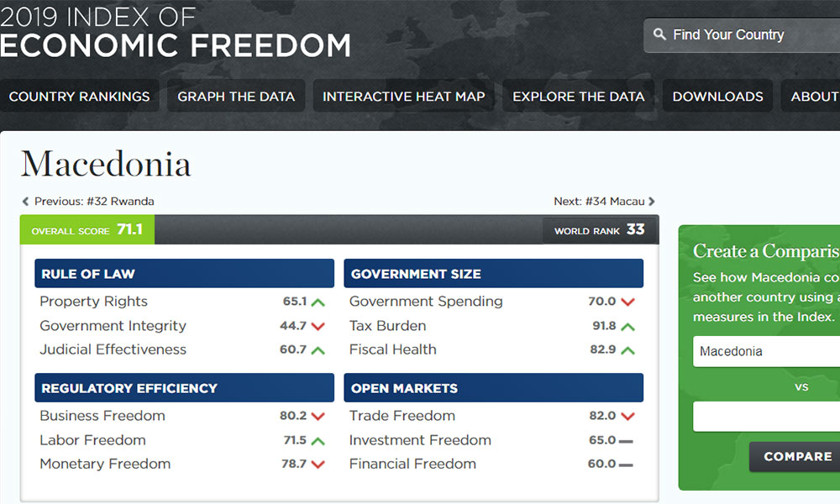840x504 pixels.
Task: Click the Financial Freedom score 60.0
Action: pos(602,464)
